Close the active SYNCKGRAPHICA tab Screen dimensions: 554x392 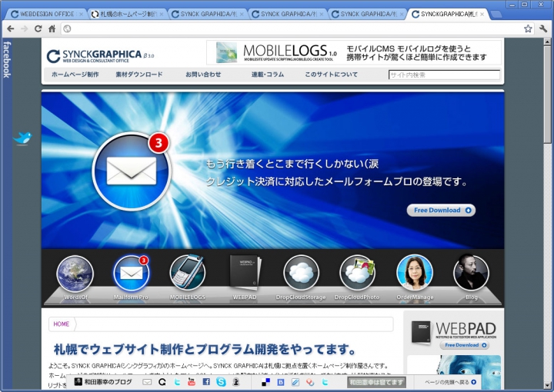tap(482, 14)
